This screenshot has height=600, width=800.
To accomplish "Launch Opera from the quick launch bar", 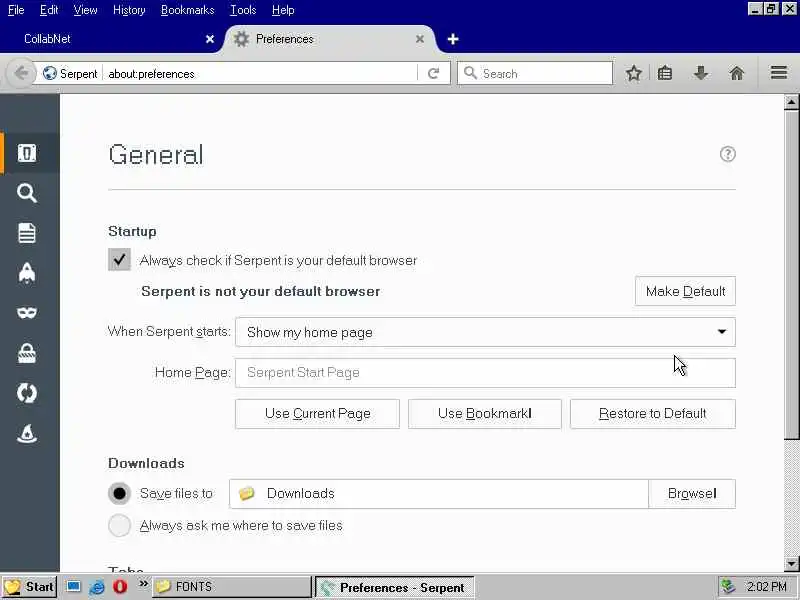I will (x=120, y=586).
